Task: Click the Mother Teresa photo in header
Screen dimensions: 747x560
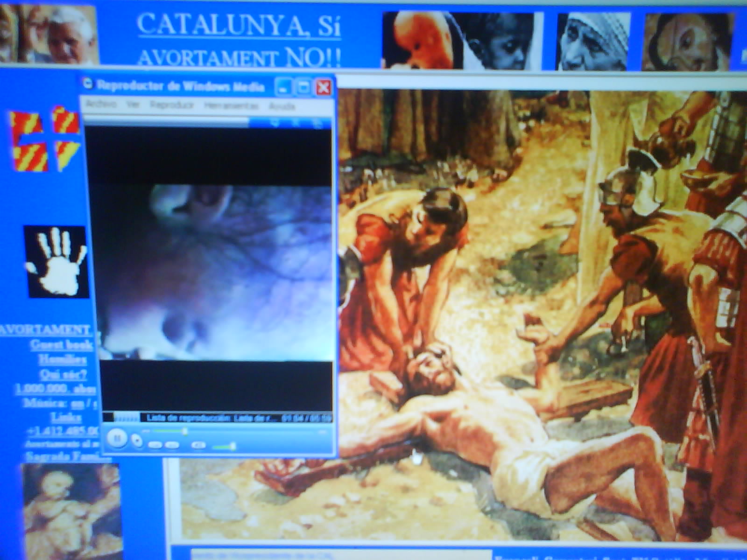Action: pos(593,42)
